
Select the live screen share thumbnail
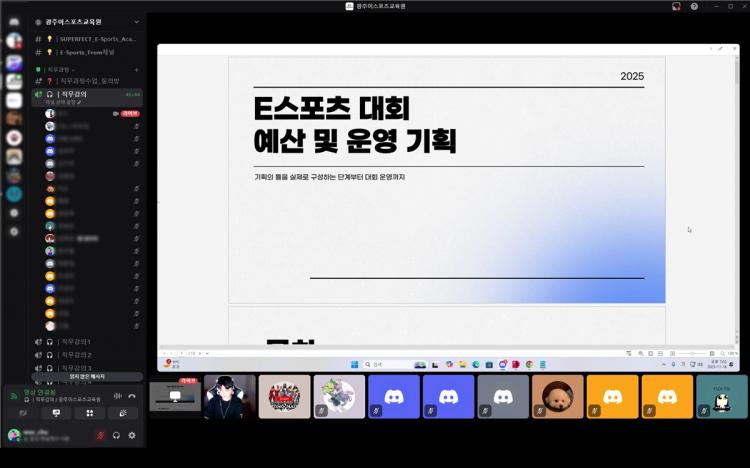[175, 396]
